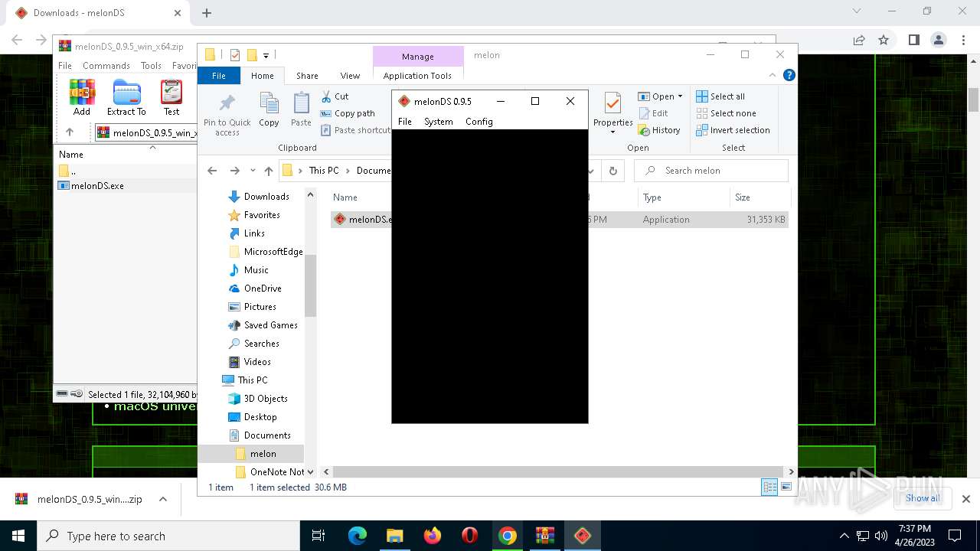This screenshot has height=551, width=980.
Task: Open the blue File tab in Explorer
Action: [219, 76]
